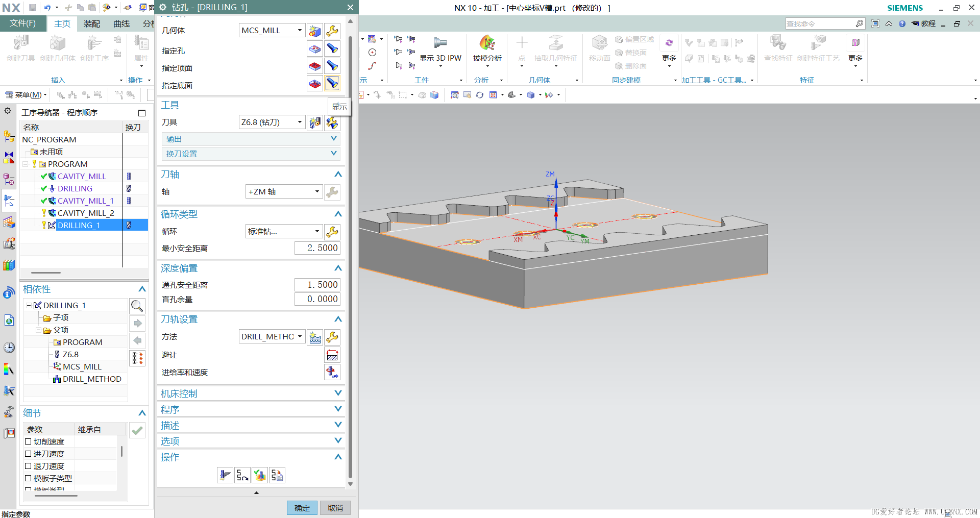
Task: Click the specify holes select icon
Action: (x=315, y=49)
